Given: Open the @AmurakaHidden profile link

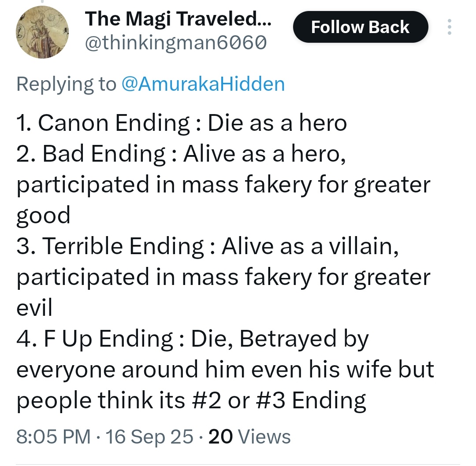Looking at the screenshot, I should click(203, 84).
